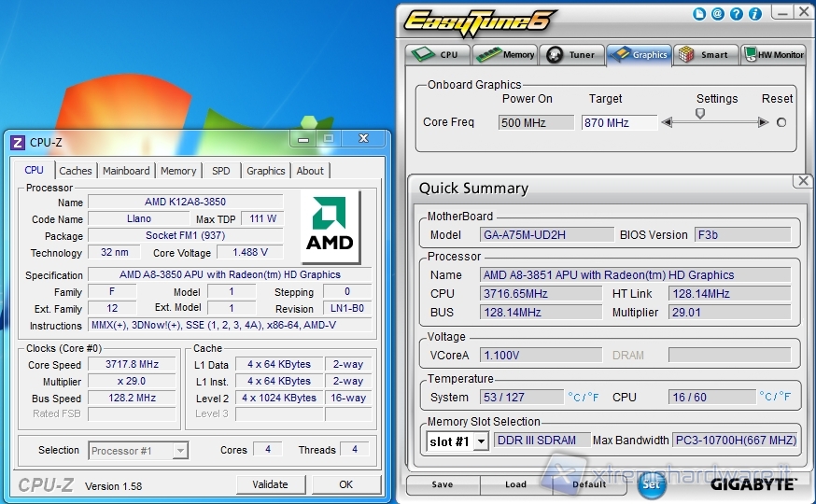Switch to the SPD tab in CPU-Z
This screenshot has height=504, width=816.
[x=220, y=171]
